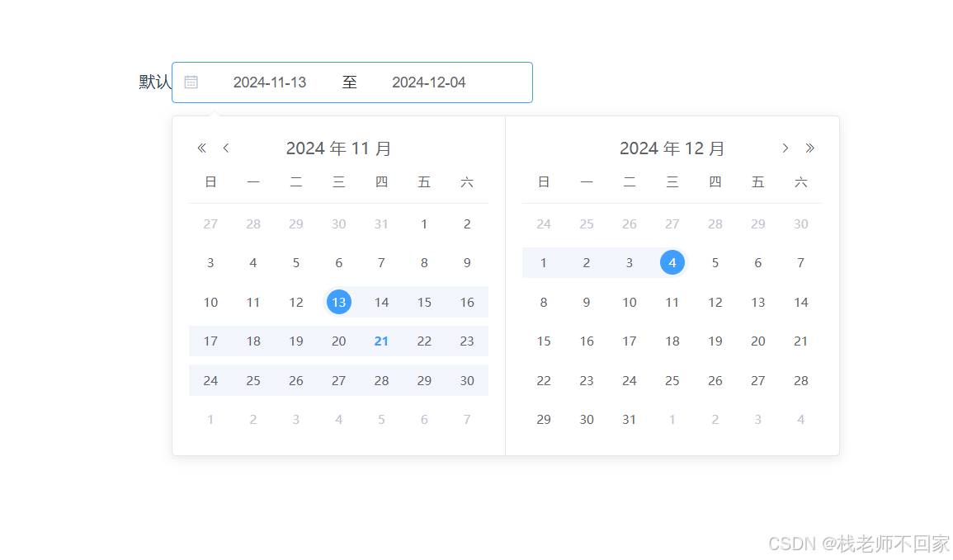Click the calendar icon in the input field
The width and height of the screenshot is (953, 560).
(x=191, y=82)
